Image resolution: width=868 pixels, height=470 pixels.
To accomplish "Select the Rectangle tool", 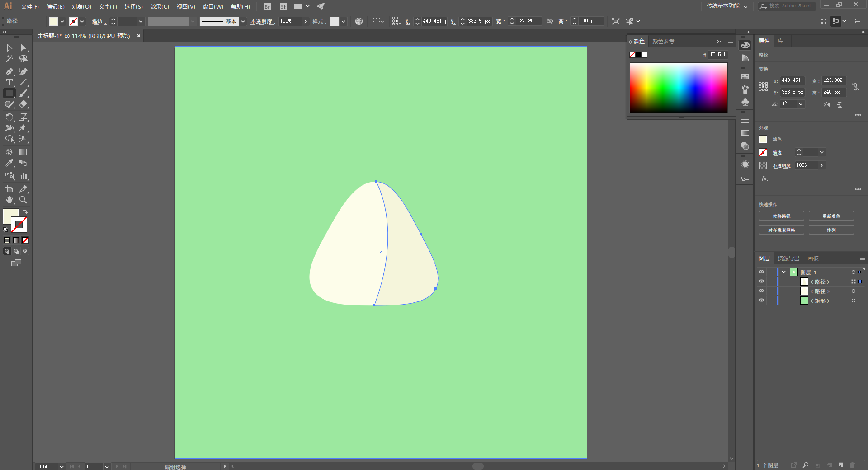I will [x=9, y=93].
